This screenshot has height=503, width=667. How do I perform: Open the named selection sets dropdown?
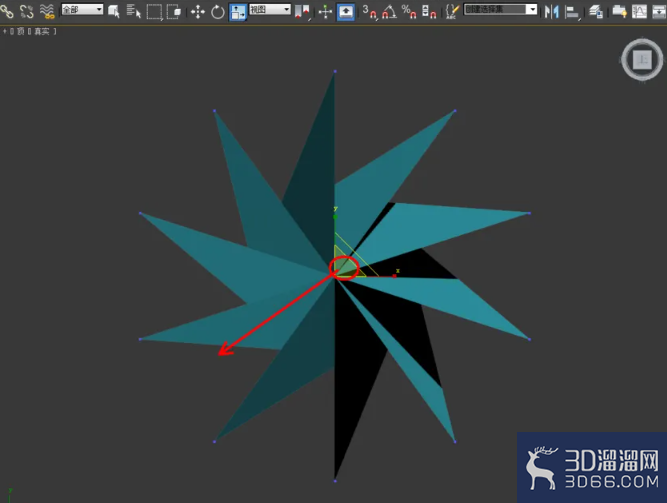[x=500, y=9]
